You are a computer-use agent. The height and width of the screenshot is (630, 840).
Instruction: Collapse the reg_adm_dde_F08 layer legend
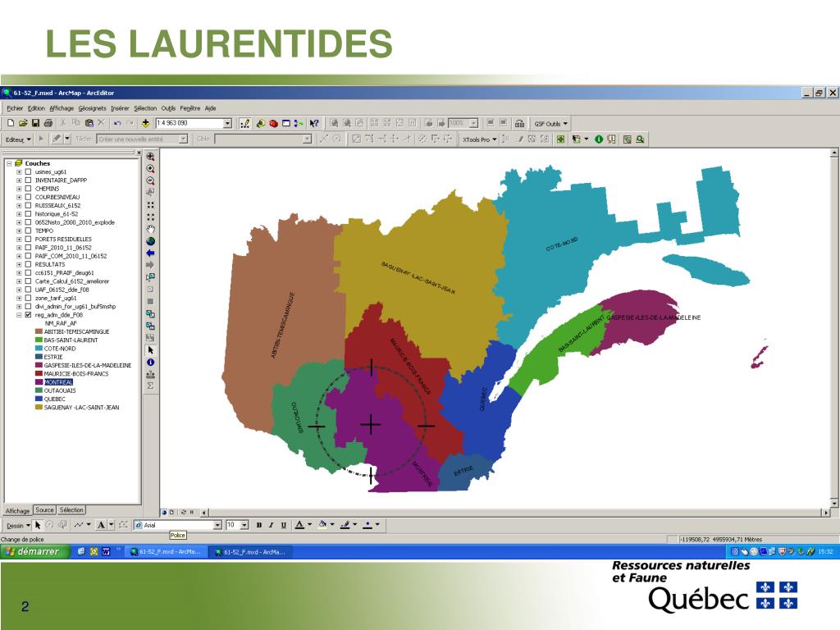coord(20,315)
